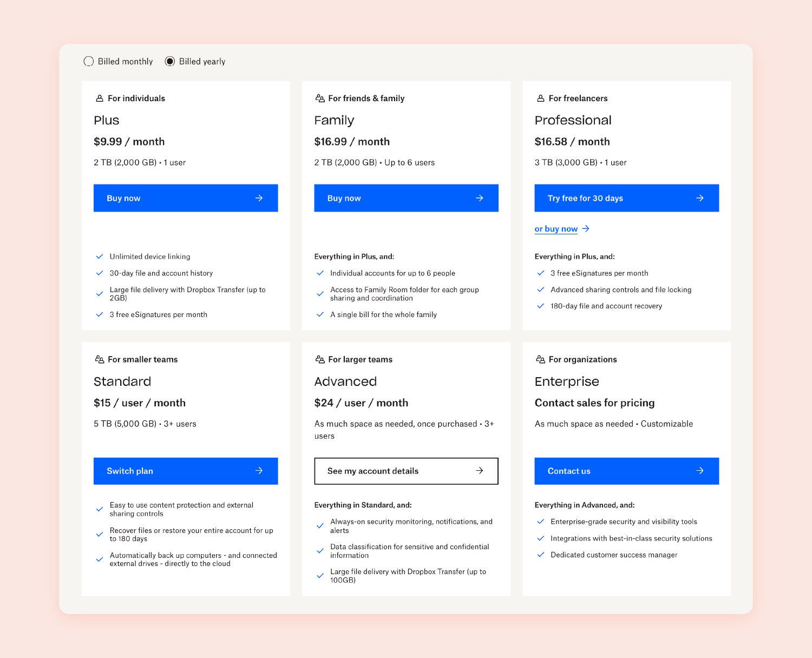Click Switch plan on the Standard card
This screenshot has width=812, height=658.
pos(186,471)
